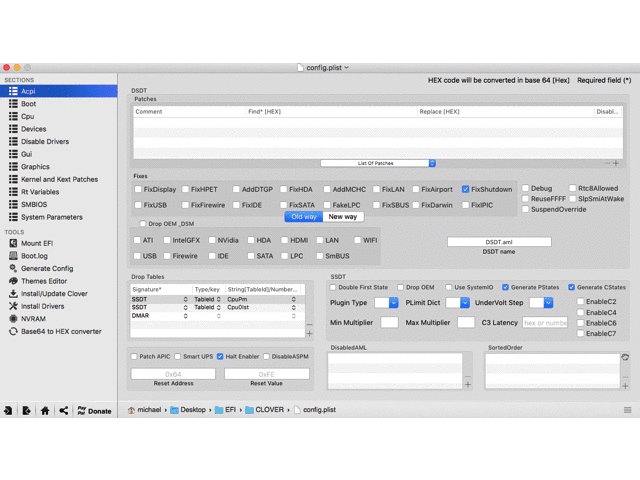640x480 pixels.
Task: Click the Reset Address field
Action: (x=173, y=374)
